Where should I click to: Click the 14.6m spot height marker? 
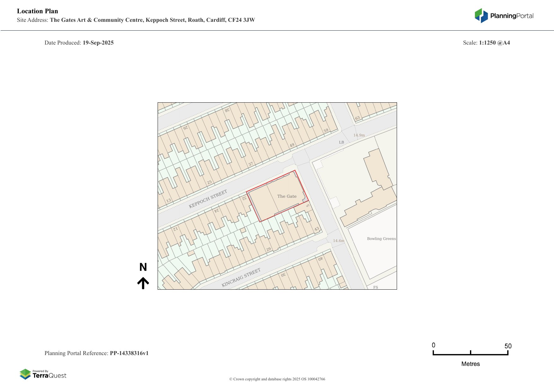click(339, 241)
